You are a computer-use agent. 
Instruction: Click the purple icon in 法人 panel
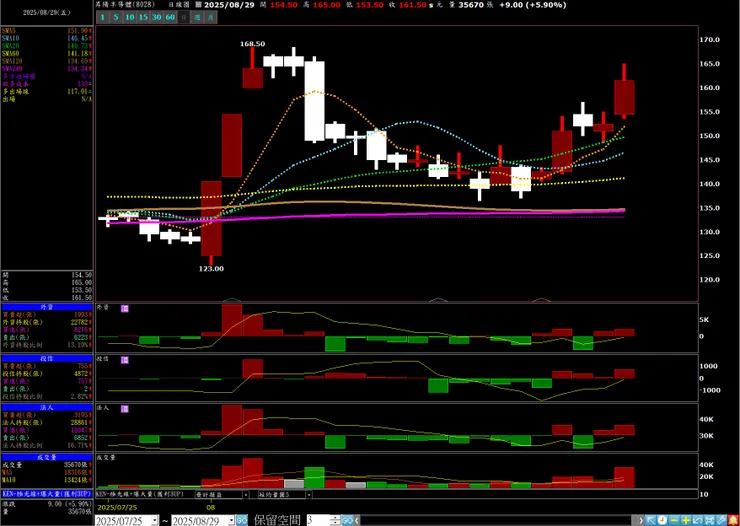coord(125,409)
